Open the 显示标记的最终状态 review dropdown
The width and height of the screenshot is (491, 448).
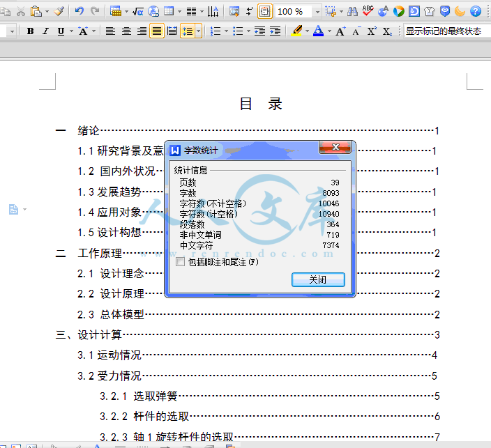(x=443, y=31)
